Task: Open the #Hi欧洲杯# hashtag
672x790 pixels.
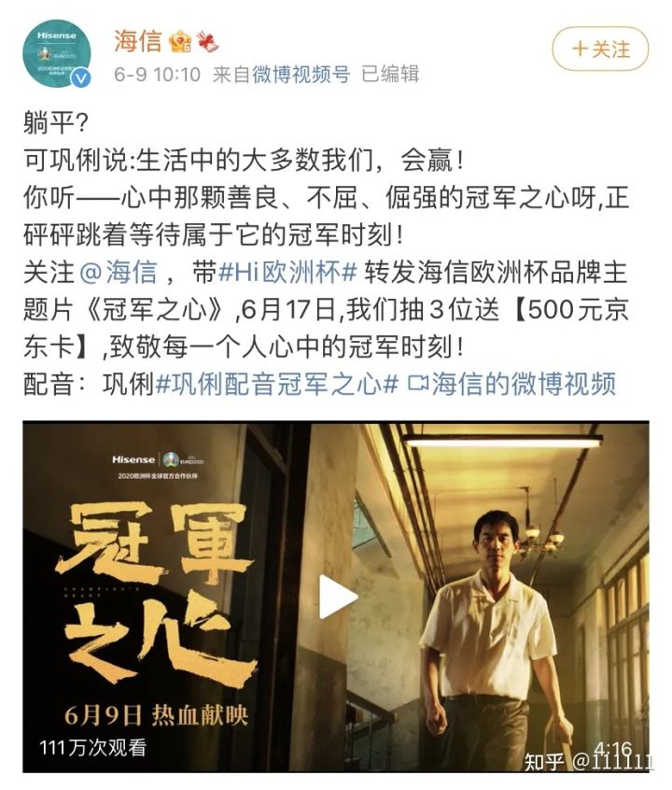Action: [x=288, y=272]
